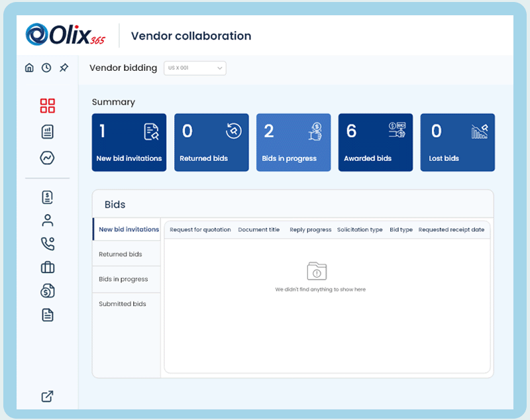Open the external link icon at sidebar bottom

(x=47, y=396)
